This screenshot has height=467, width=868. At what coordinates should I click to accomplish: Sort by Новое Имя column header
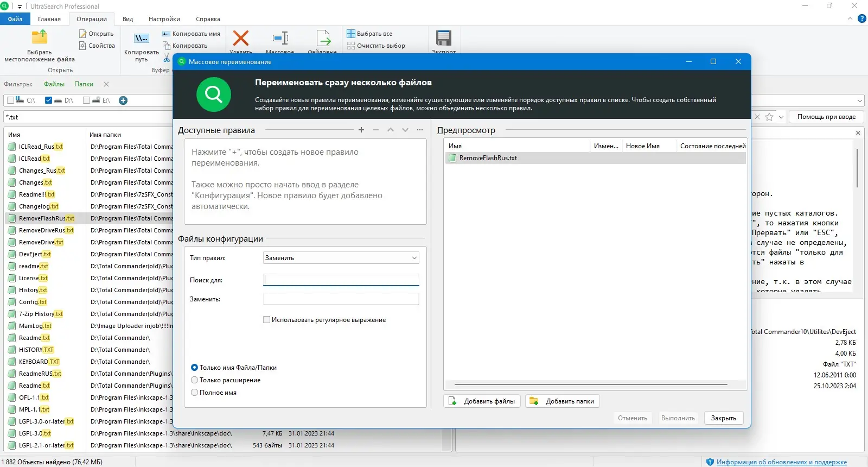(649, 146)
